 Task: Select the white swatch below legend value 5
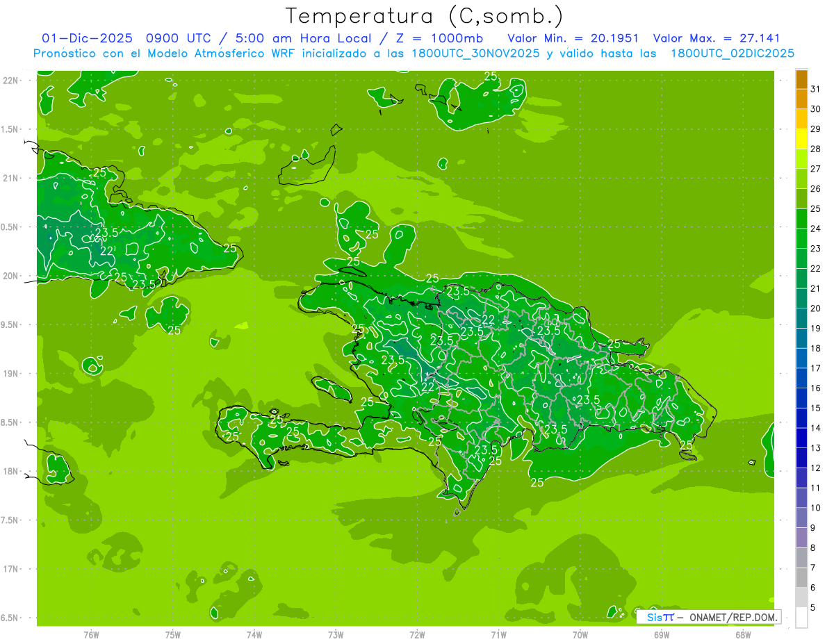pos(801,618)
